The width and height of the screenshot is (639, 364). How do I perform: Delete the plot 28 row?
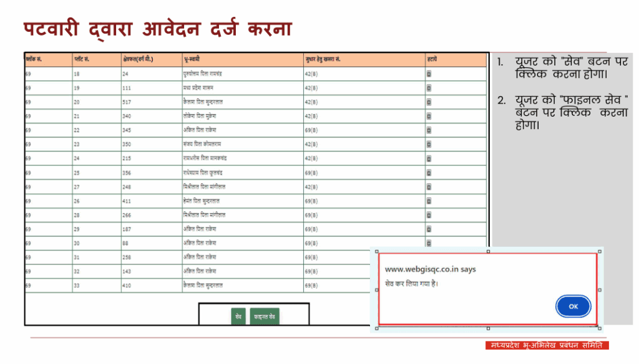click(x=429, y=214)
